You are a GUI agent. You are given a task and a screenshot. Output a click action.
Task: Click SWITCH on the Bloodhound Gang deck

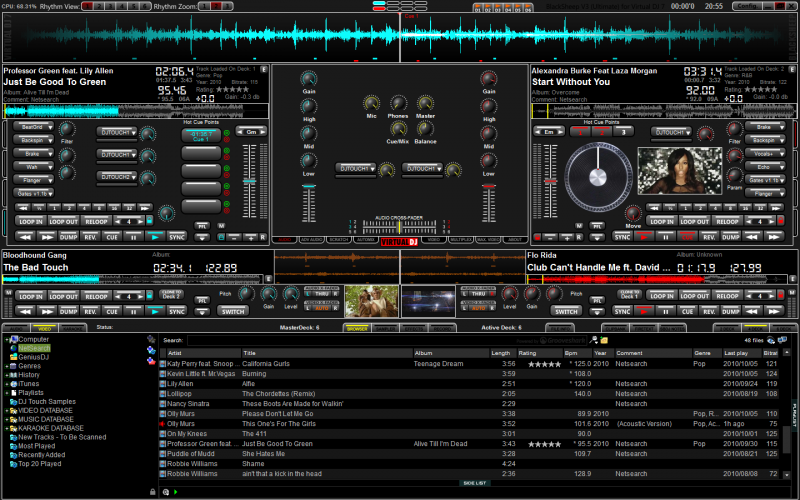tap(233, 311)
